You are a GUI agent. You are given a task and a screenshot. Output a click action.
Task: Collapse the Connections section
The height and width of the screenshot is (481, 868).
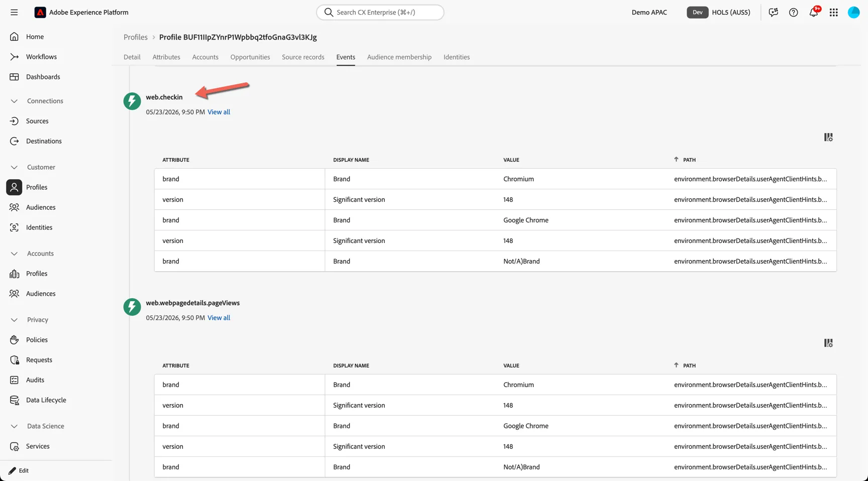14,101
